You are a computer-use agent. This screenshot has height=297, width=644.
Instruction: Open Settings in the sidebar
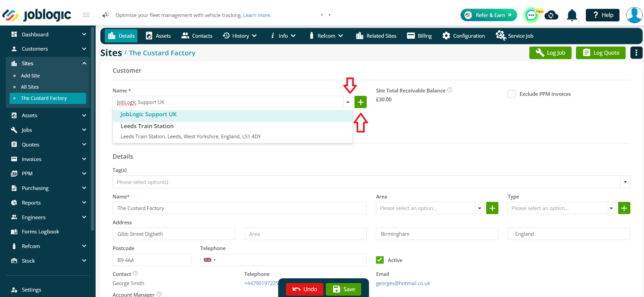click(31, 290)
